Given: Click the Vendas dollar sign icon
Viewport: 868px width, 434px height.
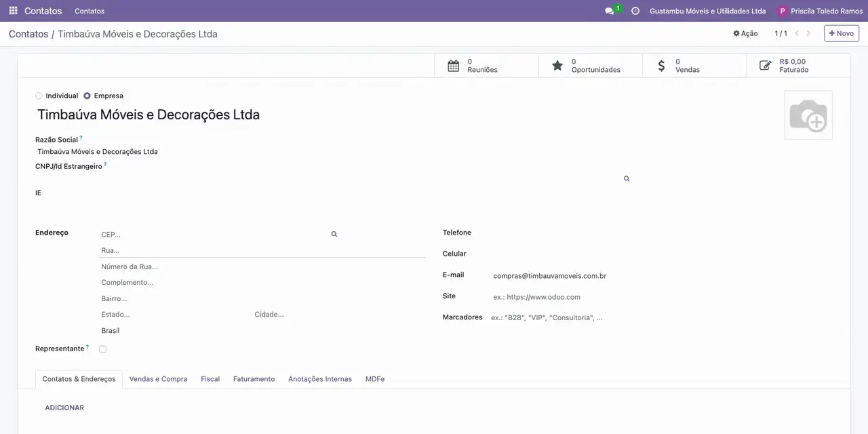Looking at the screenshot, I should (662, 66).
